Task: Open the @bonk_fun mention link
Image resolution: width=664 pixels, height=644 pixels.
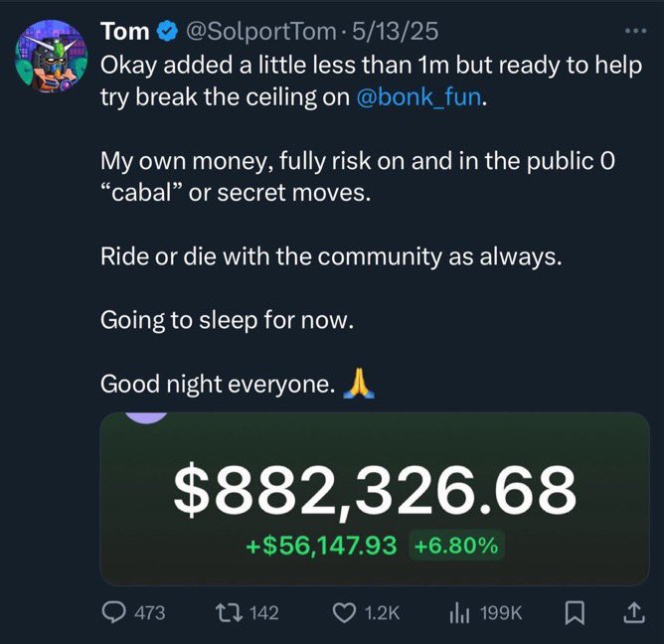Action: (419, 97)
